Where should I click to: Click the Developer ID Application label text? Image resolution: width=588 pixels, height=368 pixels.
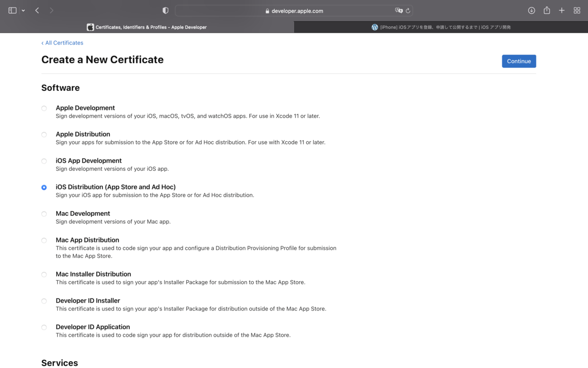coord(93,327)
